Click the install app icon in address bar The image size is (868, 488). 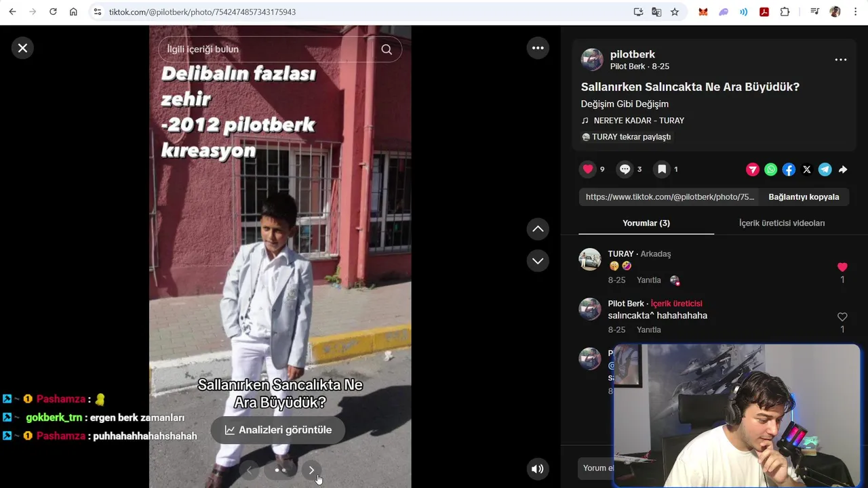coord(638,12)
